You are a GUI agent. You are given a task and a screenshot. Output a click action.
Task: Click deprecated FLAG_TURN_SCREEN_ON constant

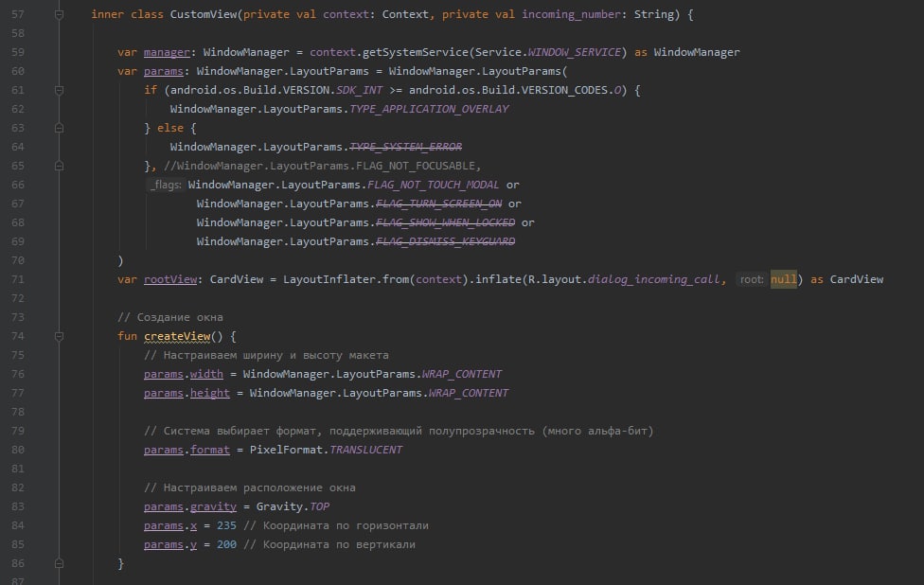pos(439,204)
